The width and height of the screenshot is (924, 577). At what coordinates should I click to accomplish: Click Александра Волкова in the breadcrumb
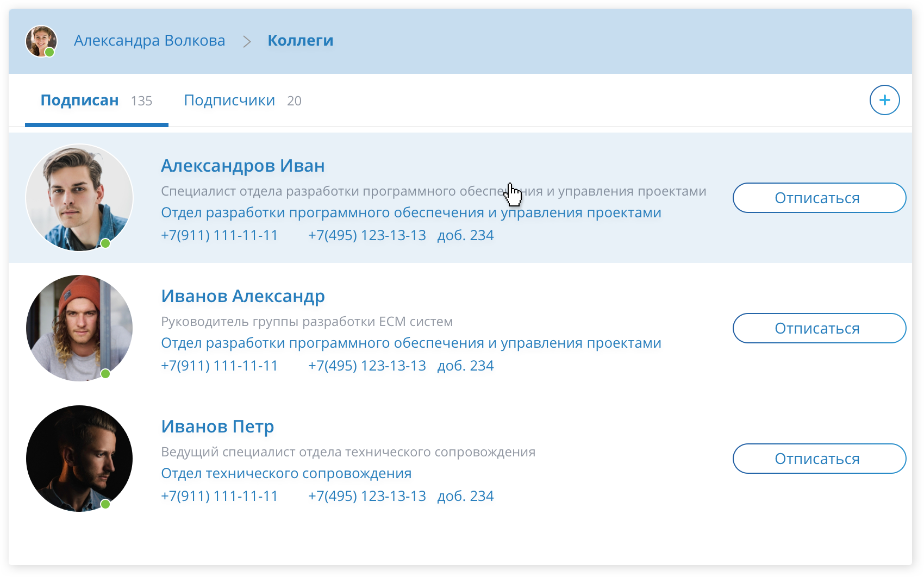pyautogui.click(x=149, y=41)
